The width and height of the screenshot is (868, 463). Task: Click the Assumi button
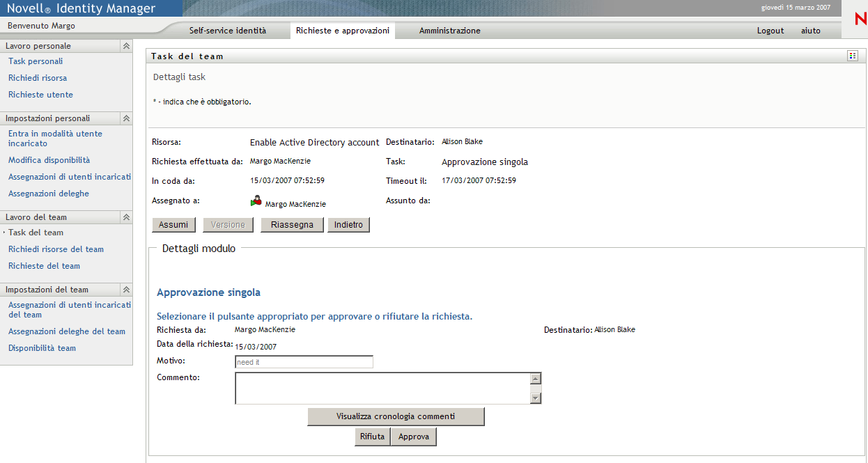point(173,225)
